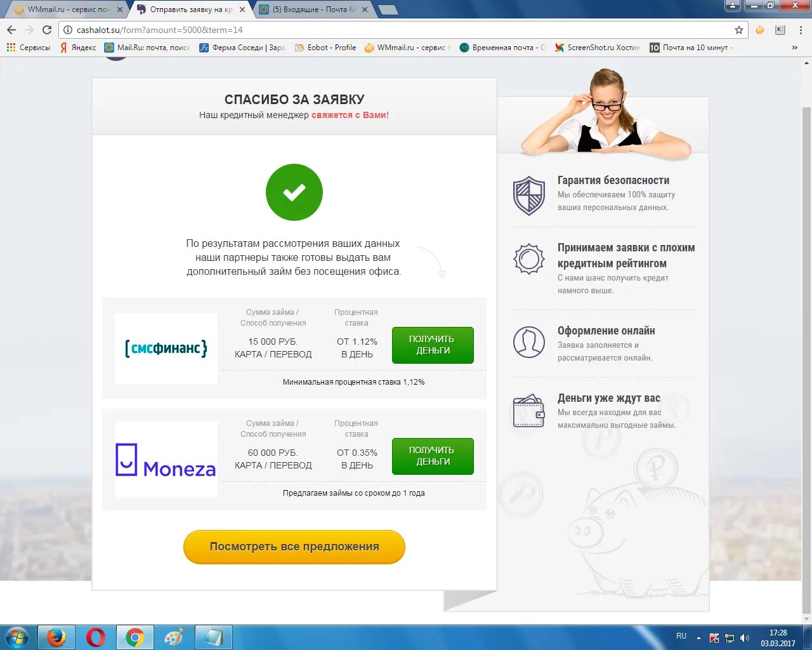The width and height of the screenshot is (812, 650).
Task: Click the orange extension icon beside address bar
Action: [760, 30]
